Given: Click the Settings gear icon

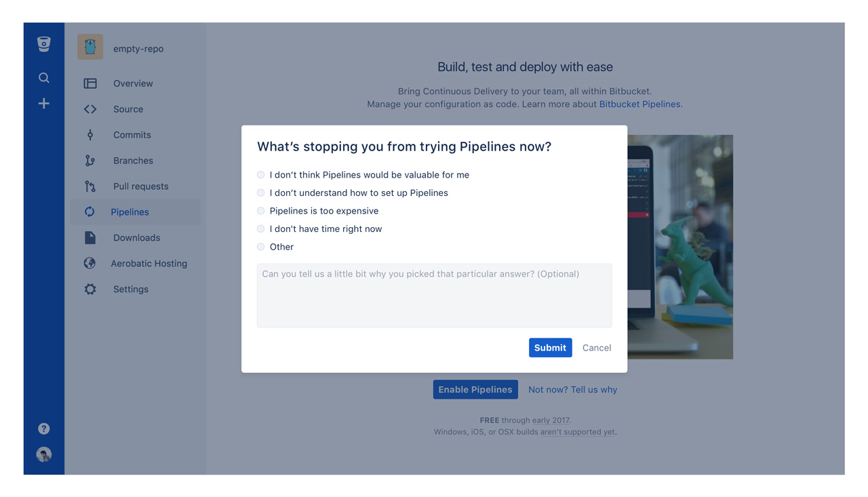Looking at the screenshot, I should click(90, 290).
